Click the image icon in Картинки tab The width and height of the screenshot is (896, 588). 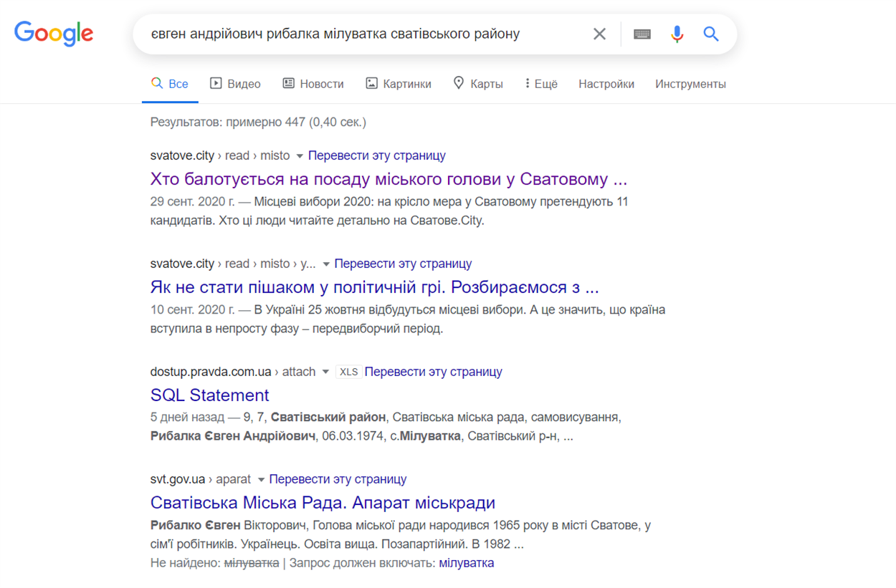[x=371, y=83]
